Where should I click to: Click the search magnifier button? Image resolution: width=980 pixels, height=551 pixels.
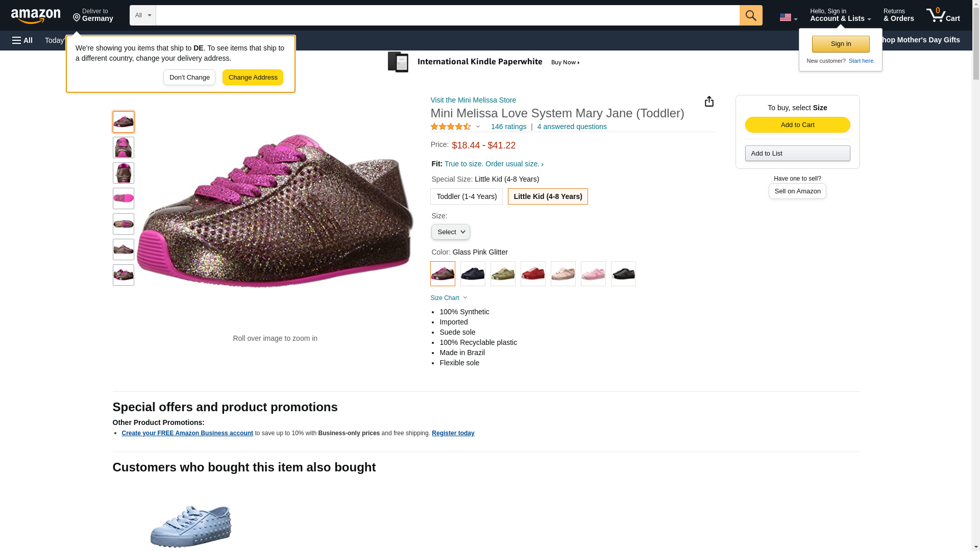[750, 15]
